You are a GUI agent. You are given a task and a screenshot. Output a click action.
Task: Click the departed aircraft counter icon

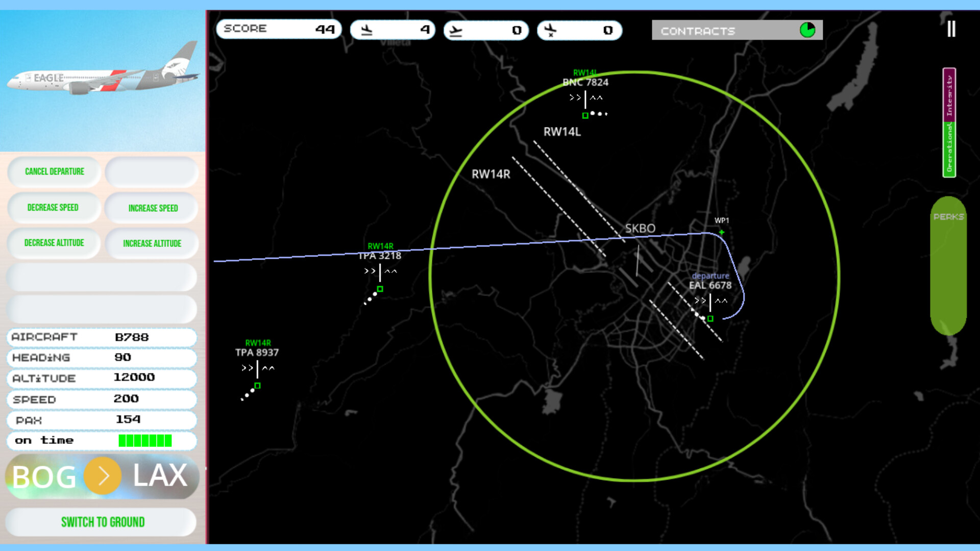(x=456, y=31)
